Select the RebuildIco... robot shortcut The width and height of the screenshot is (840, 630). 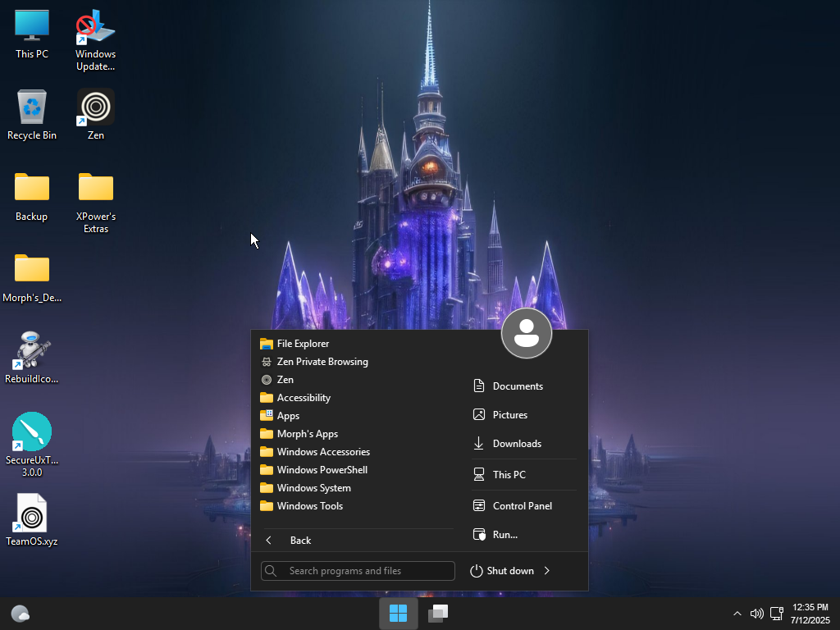point(32,358)
